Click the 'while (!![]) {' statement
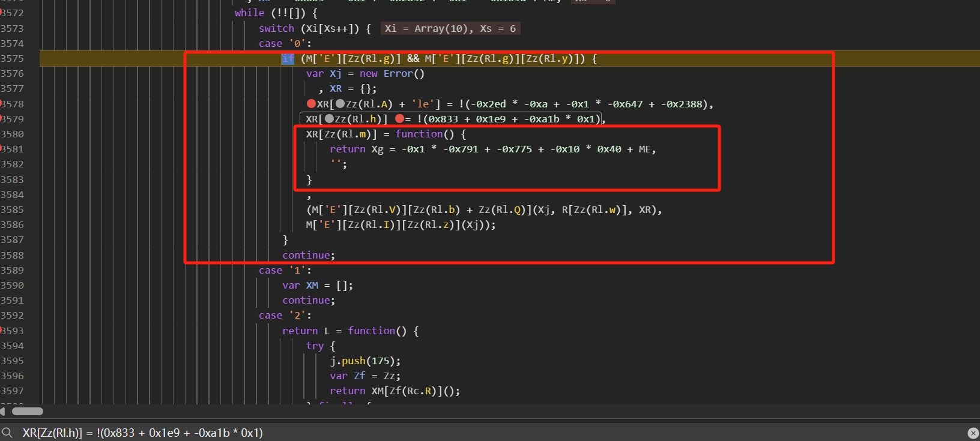This screenshot has height=441, width=980. [276, 13]
